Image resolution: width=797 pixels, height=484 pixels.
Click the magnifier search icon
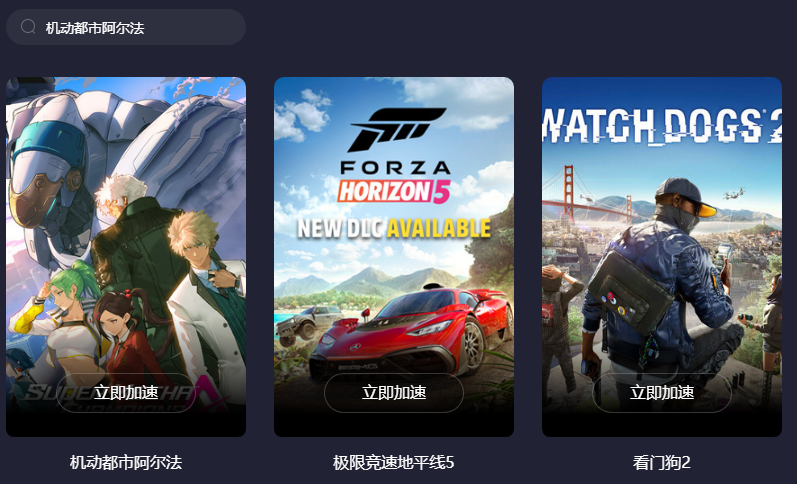point(28,26)
